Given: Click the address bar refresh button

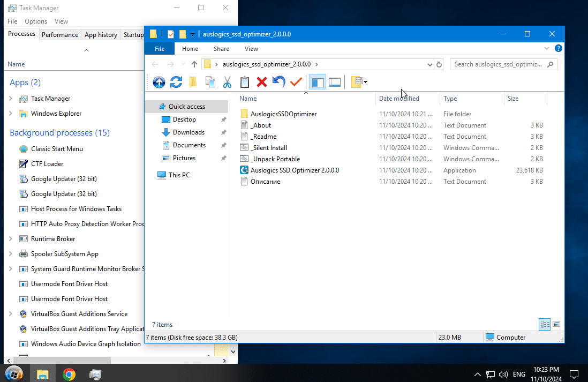Looking at the screenshot, I should [439, 64].
